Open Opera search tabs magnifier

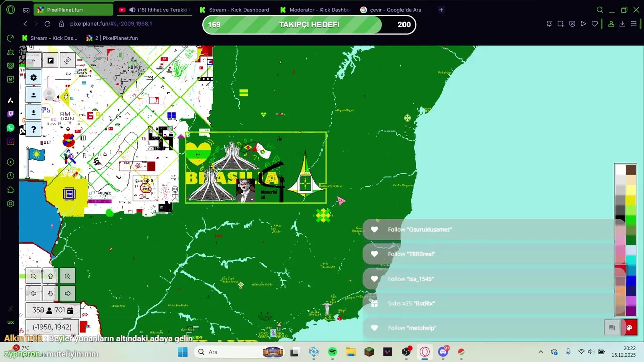[x=600, y=10]
